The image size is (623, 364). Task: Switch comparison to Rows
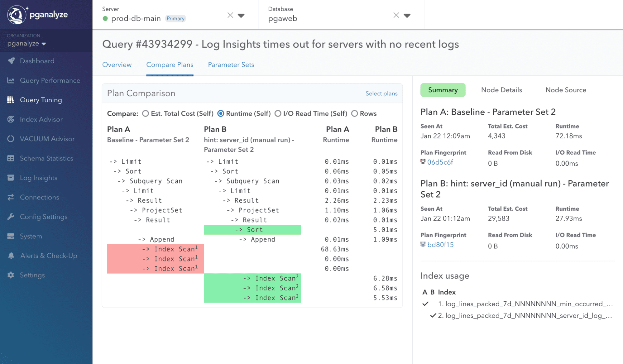[x=354, y=113]
